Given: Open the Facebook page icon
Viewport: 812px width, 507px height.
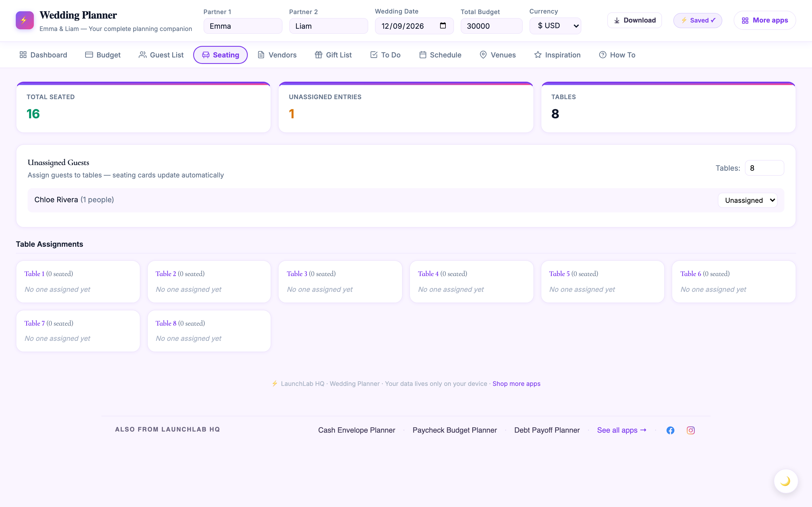Looking at the screenshot, I should (670, 430).
